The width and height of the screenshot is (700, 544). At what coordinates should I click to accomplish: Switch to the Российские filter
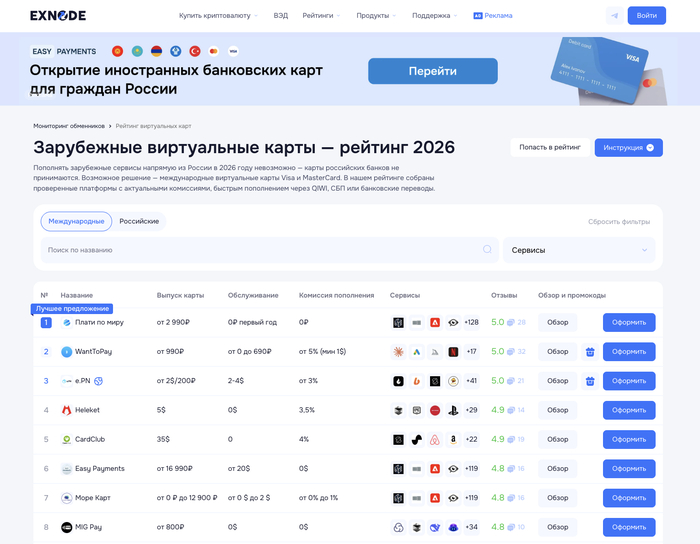[x=139, y=221]
